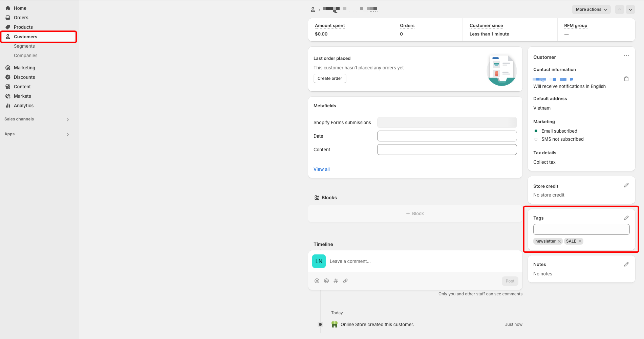The width and height of the screenshot is (644, 339).
Task: Click the Create order button
Action: click(330, 78)
